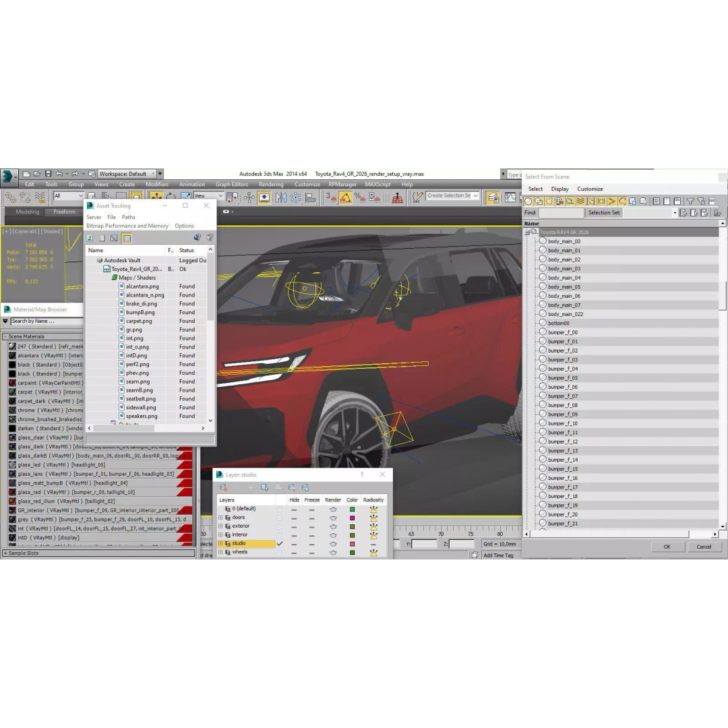Open Display menu in Select From Scene
Screen dimensions: 728x728
559,189
